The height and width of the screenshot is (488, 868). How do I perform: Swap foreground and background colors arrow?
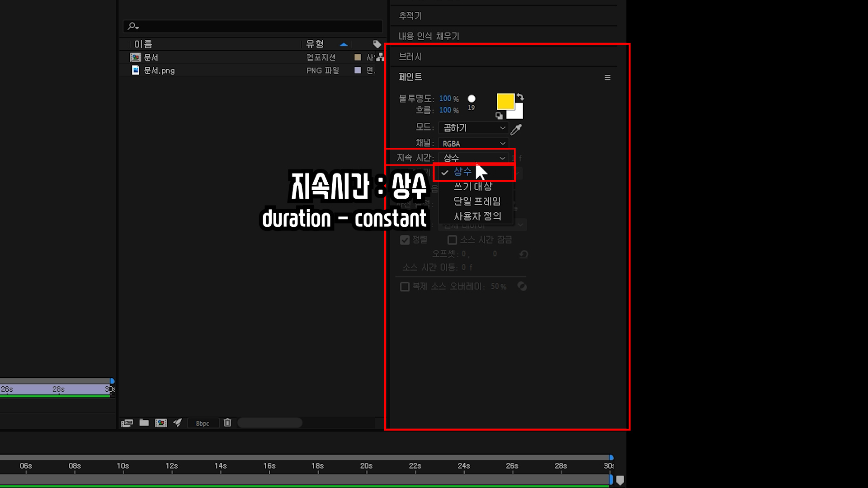520,97
